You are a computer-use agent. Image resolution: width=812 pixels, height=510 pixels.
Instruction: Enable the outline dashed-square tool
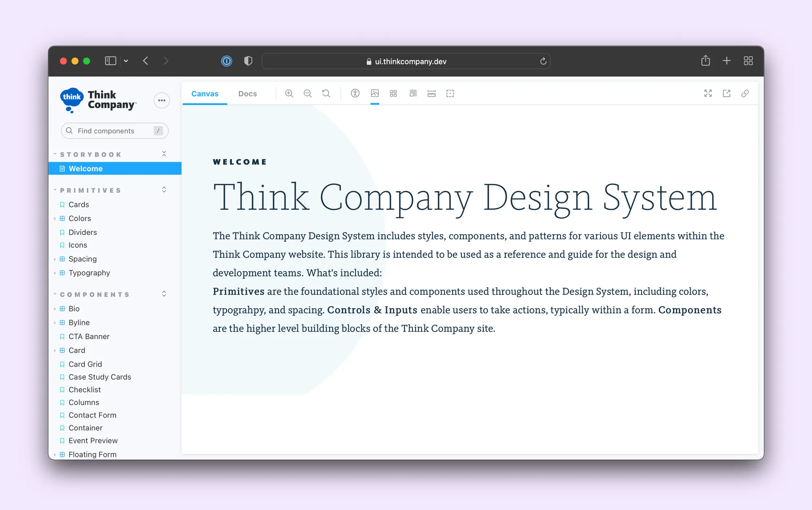pos(450,93)
